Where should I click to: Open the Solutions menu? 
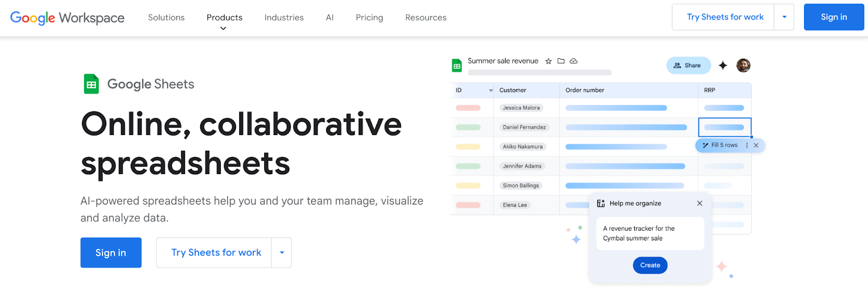click(167, 17)
